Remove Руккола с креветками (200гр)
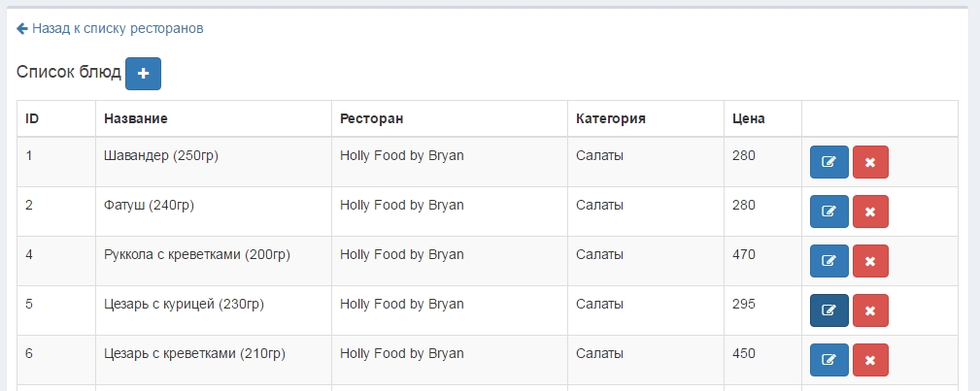 pyautogui.click(x=870, y=261)
